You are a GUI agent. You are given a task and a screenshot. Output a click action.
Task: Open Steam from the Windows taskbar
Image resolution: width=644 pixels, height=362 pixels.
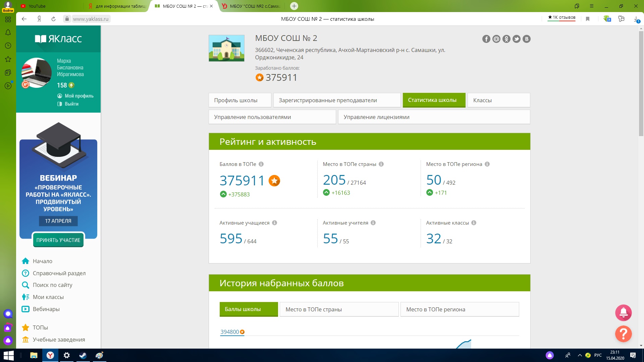pos(83,355)
